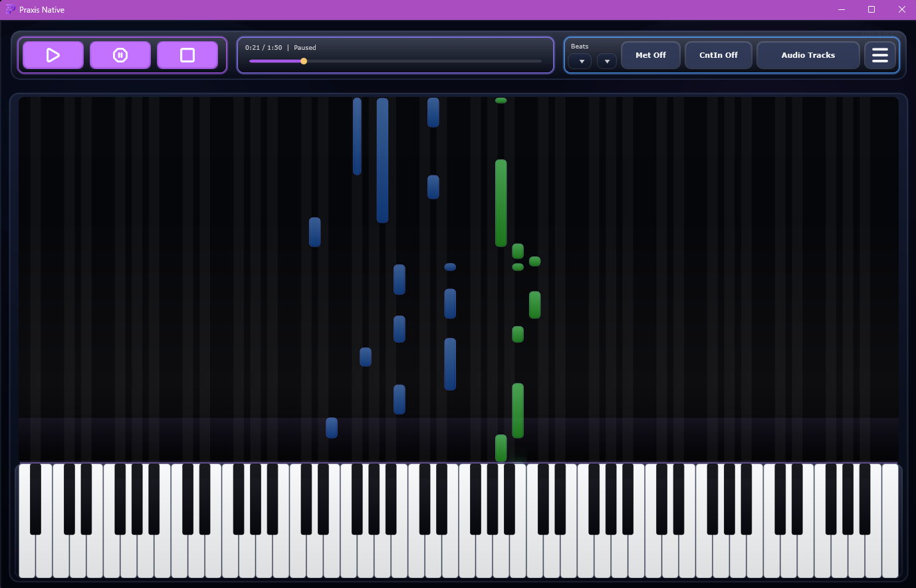Click the tall green note in the middle

501,203
